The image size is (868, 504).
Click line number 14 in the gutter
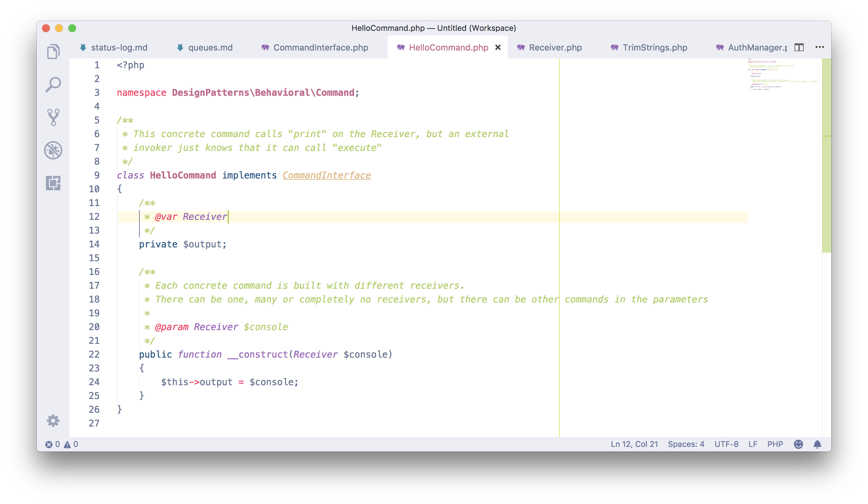[x=94, y=244]
